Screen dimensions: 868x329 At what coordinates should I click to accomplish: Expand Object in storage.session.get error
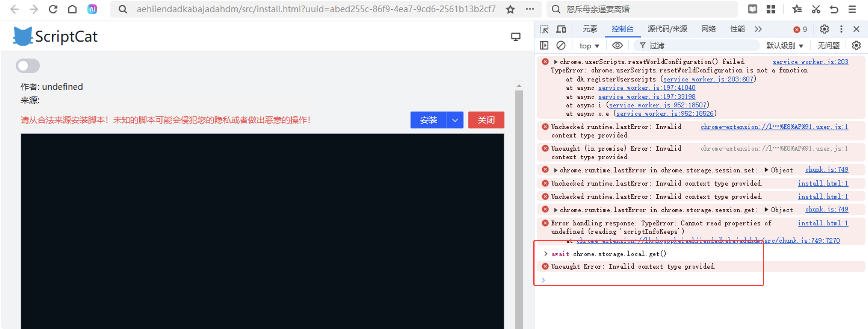pos(766,210)
